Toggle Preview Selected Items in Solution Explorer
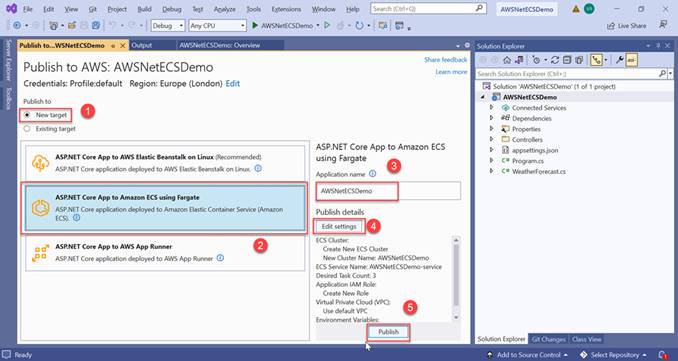678x361 pixels. pyautogui.click(x=632, y=60)
